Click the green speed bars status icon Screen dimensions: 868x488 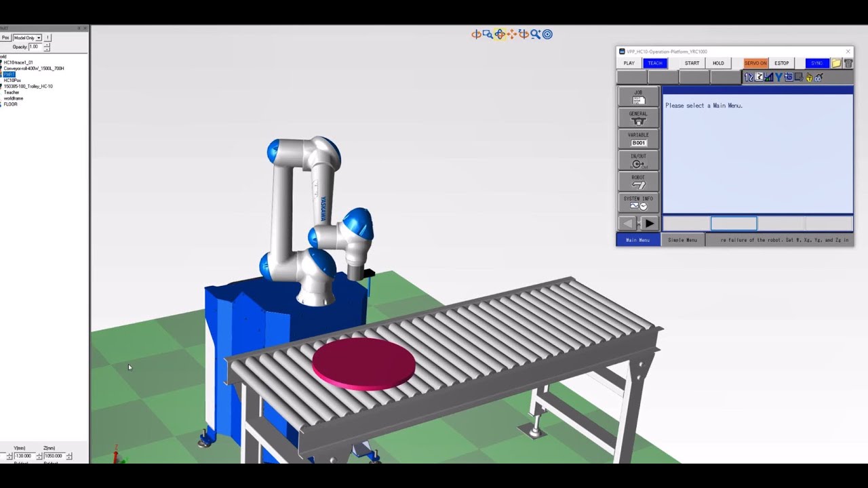pyautogui.click(x=768, y=77)
